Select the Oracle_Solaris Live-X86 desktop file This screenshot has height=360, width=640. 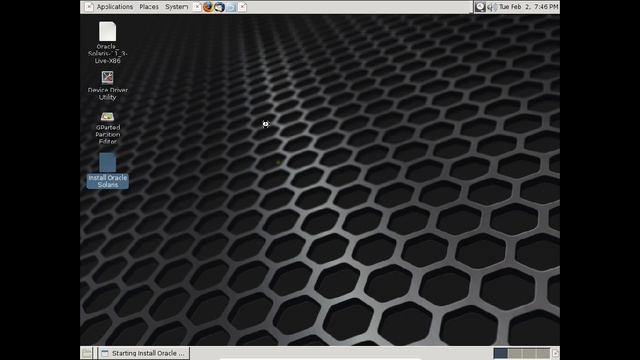(107, 42)
